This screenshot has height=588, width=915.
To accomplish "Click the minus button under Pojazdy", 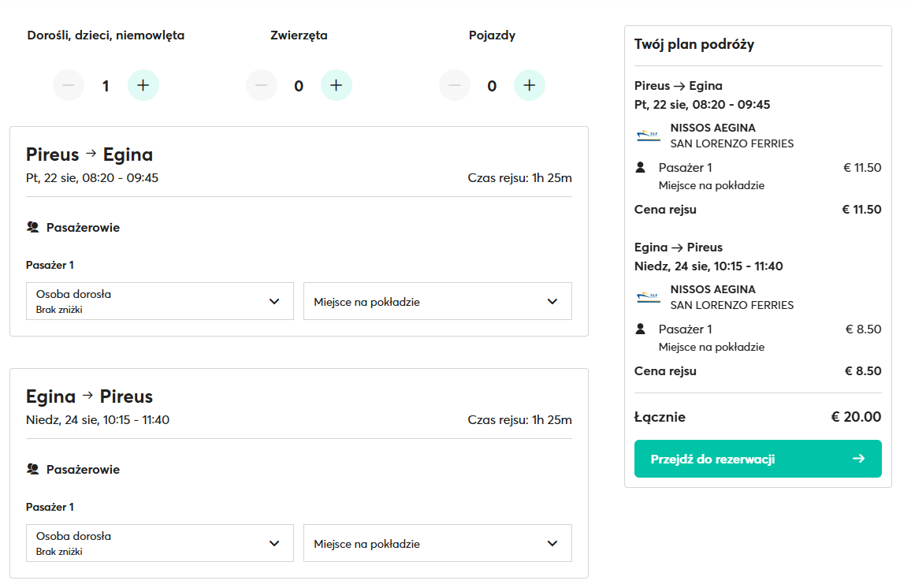I will coord(455,85).
